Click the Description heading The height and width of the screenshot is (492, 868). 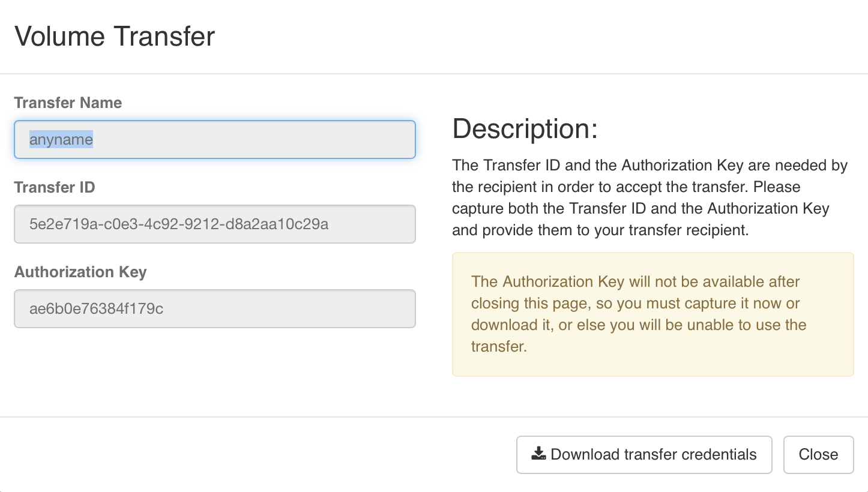(525, 128)
